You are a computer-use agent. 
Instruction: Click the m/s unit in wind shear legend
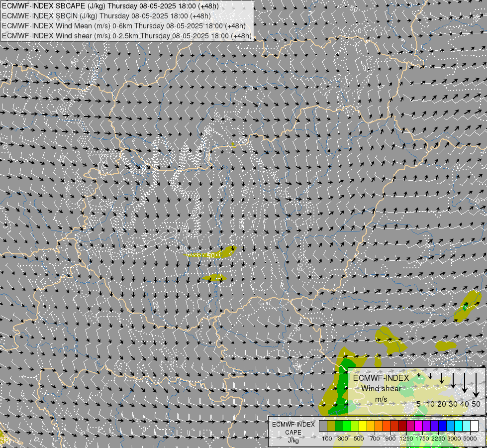point(381,399)
